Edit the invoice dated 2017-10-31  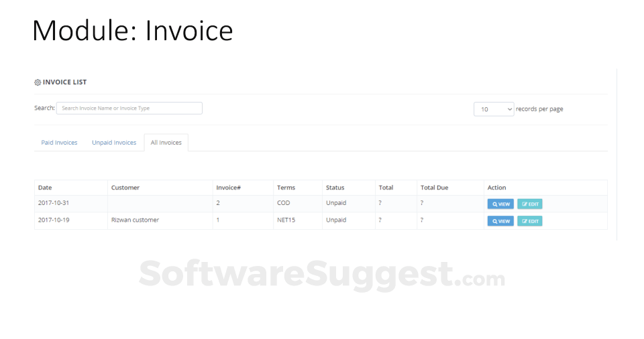click(x=529, y=204)
